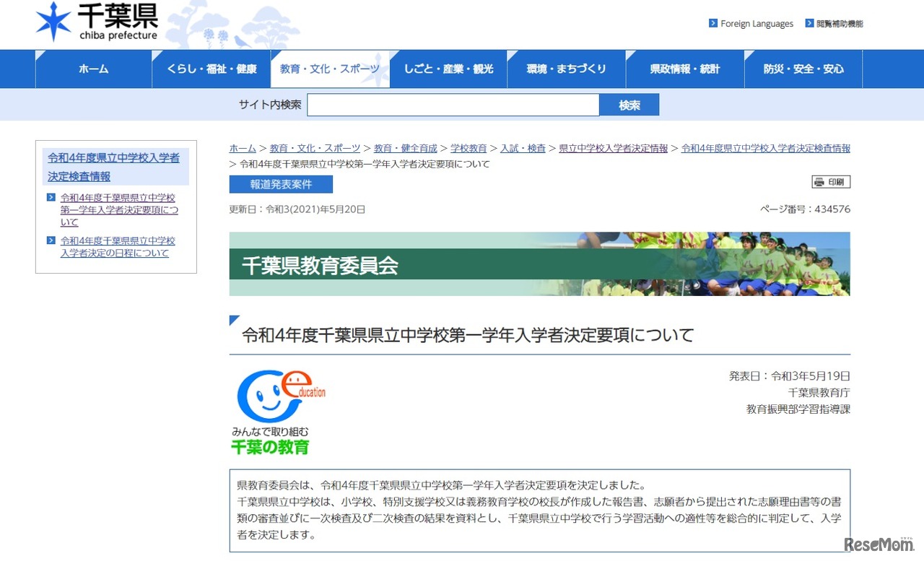
Task: Open the 入試・検査 breadcrumb link
Action: click(x=523, y=148)
